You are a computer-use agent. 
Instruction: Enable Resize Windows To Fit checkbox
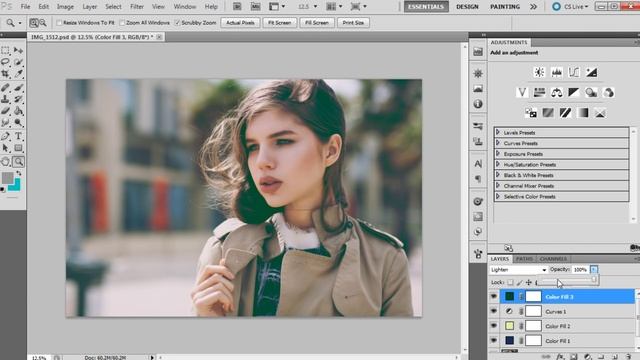coord(59,23)
